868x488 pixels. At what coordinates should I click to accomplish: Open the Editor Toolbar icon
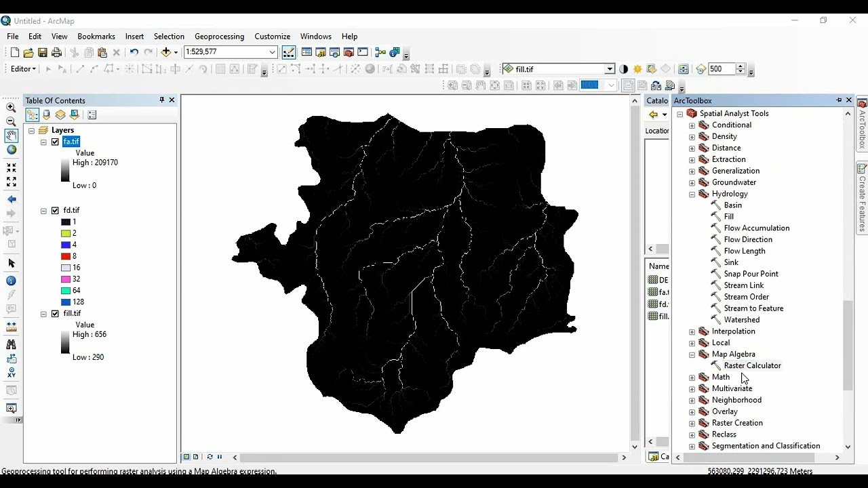tap(289, 52)
